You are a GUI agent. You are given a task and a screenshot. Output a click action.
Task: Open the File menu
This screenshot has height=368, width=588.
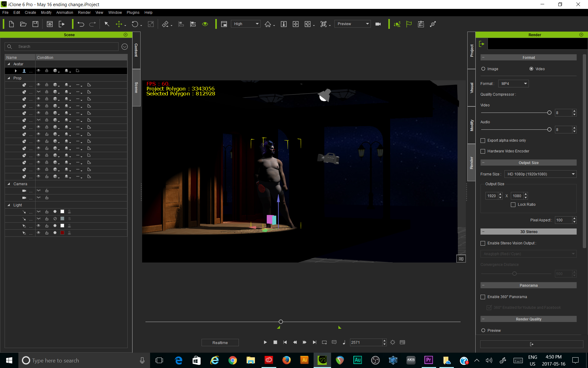tap(6, 13)
